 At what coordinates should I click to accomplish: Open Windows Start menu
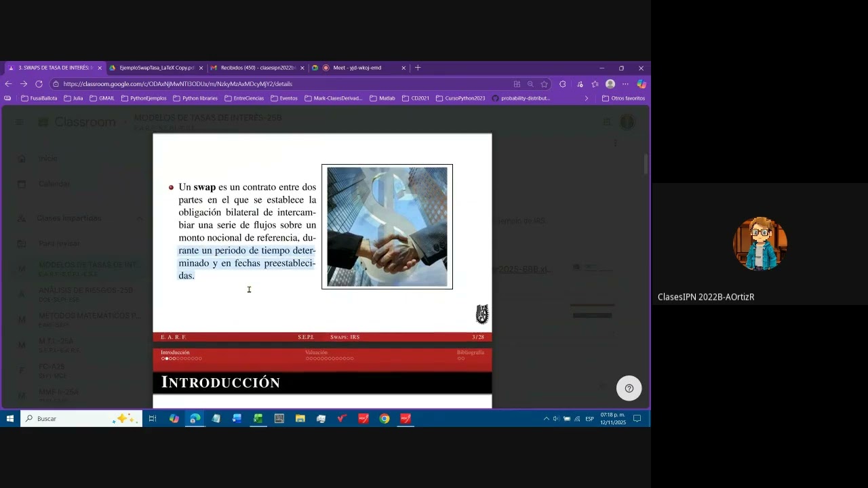(10, 419)
